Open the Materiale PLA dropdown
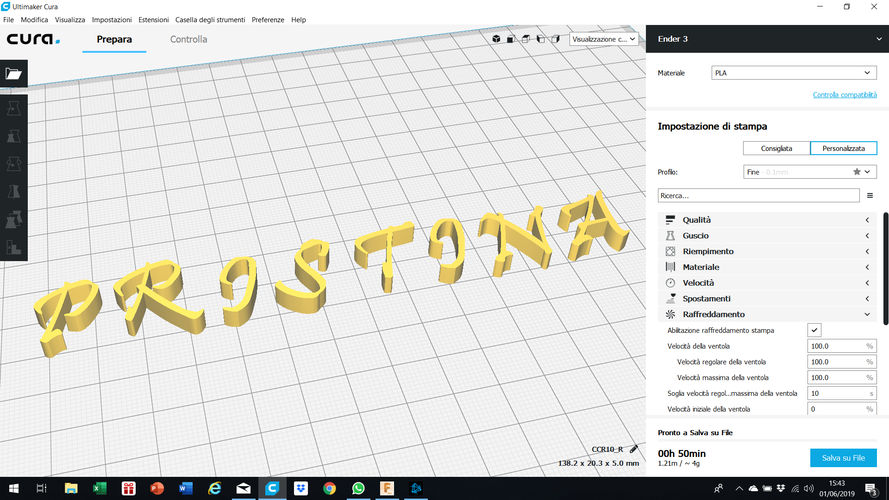Viewport: 889px width, 500px height. click(794, 73)
